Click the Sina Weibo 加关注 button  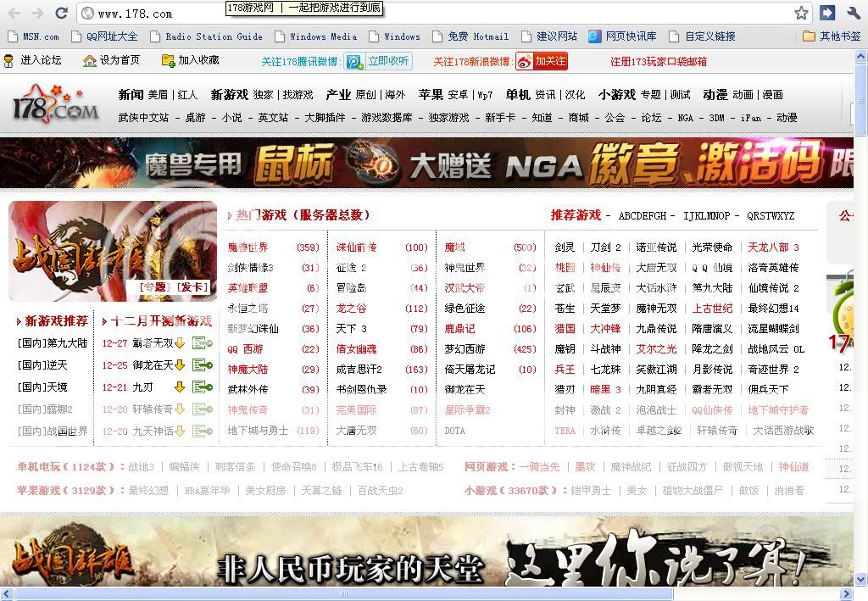(542, 61)
